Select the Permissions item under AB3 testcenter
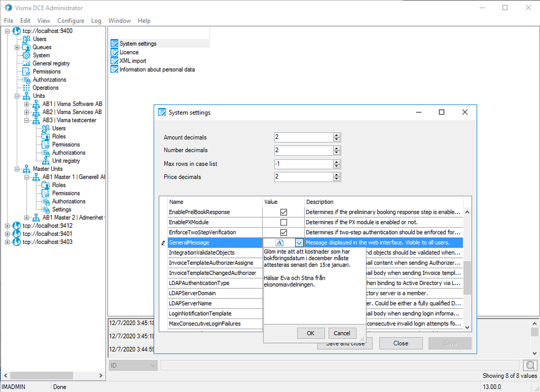 66,145
